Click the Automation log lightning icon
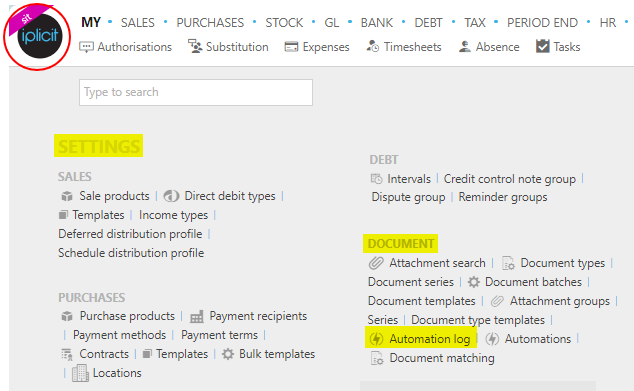 pyautogui.click(x=376, y=339)
